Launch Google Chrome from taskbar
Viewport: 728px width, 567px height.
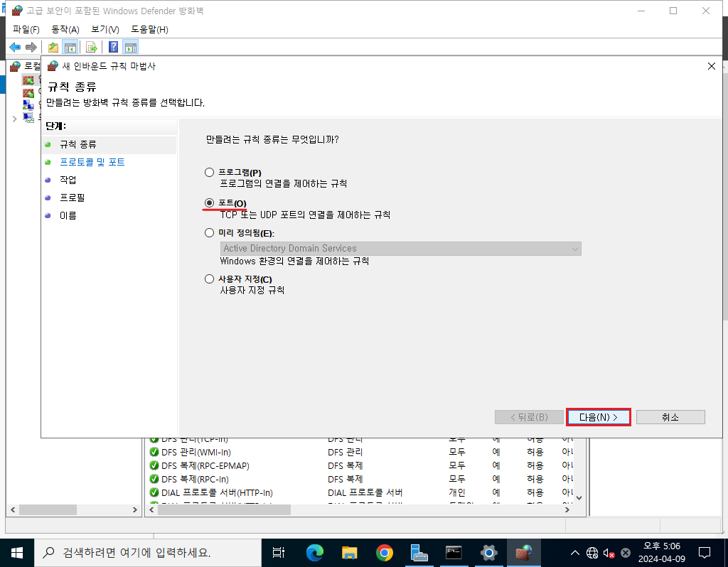(x=384, y=553)
